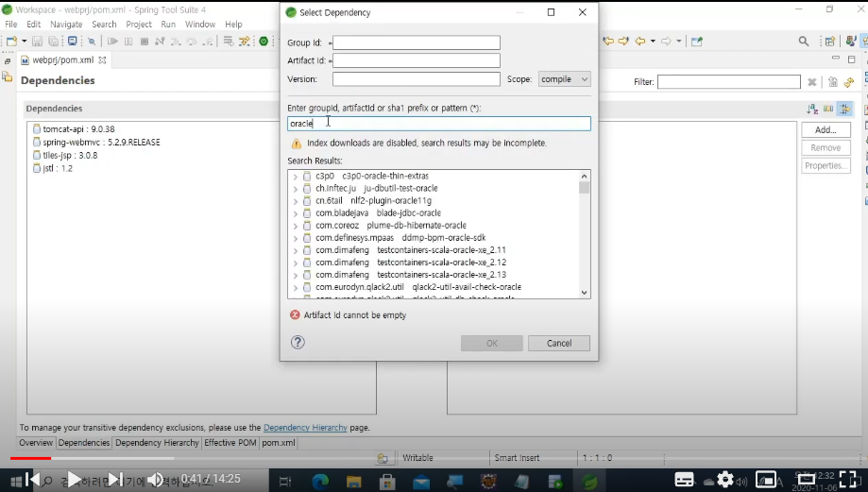The width and height of the screenshot is (868, 492).
Task: Click the red video progress bar
Action: click(30, 458)
